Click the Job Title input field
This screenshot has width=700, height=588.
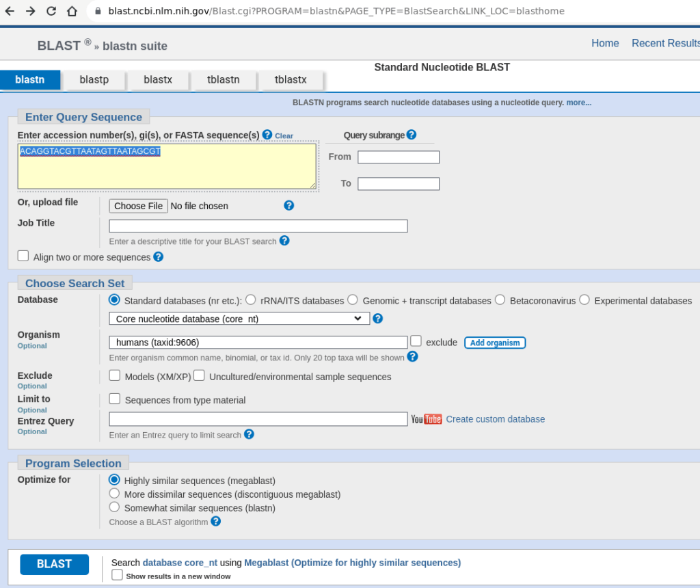(258, 226)
